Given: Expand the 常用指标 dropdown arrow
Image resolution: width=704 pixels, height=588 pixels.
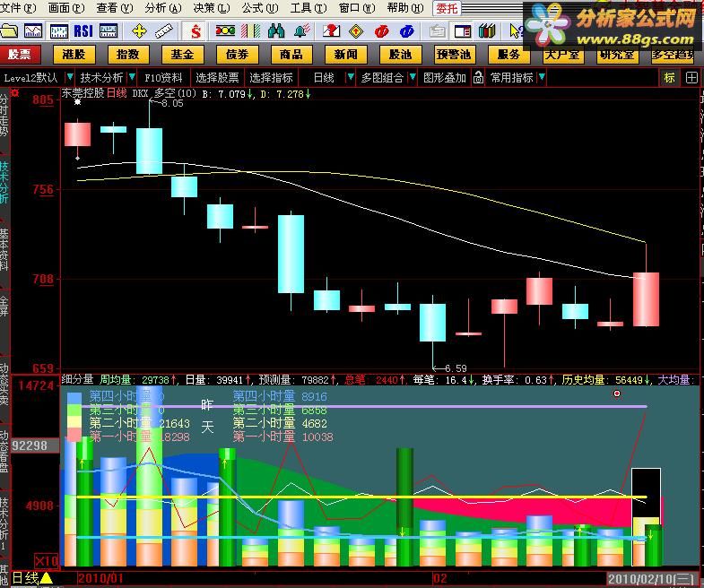Looking at the screenshot, I should tap(542, 77).
